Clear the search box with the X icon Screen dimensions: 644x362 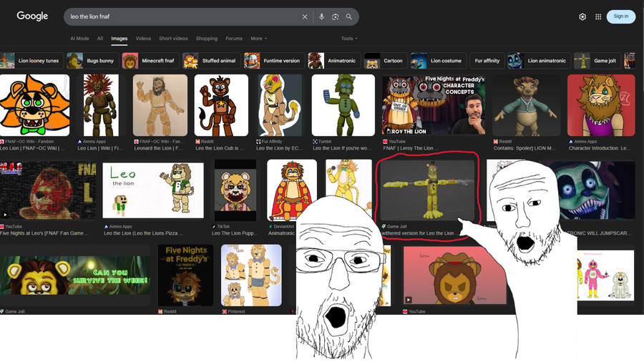click(x=305, y=17)
